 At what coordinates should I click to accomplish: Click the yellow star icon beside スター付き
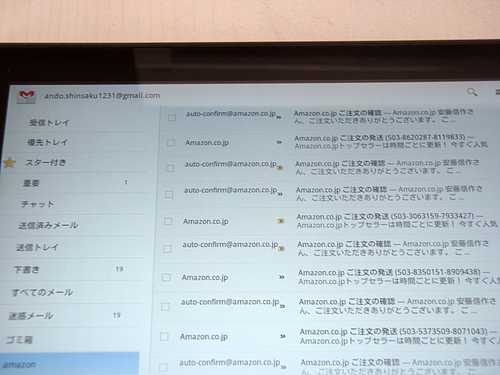pyautogui.click(x=10, y=163)
